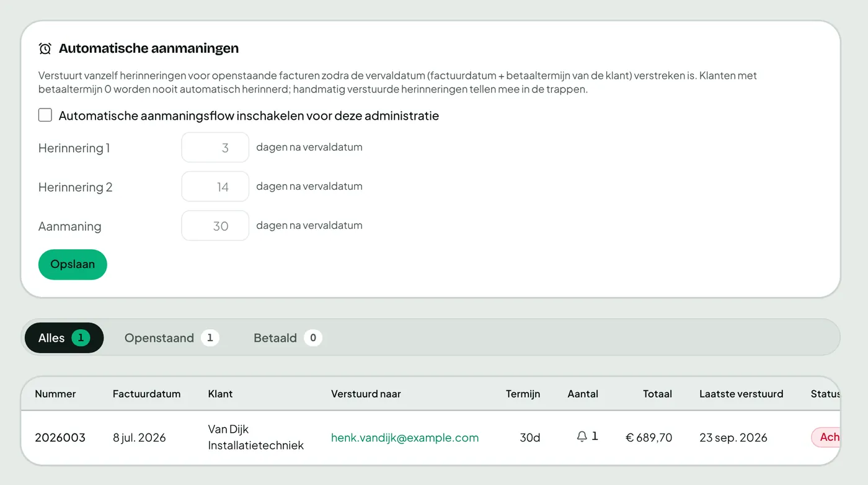Focus the Aanmaning days field

pos(215,226)
